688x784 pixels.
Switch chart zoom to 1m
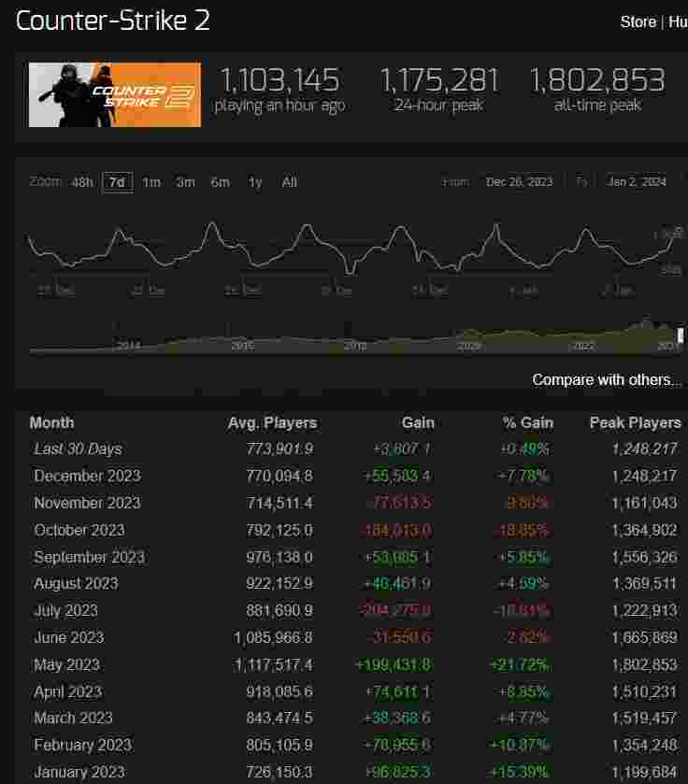tap(151, 182)
